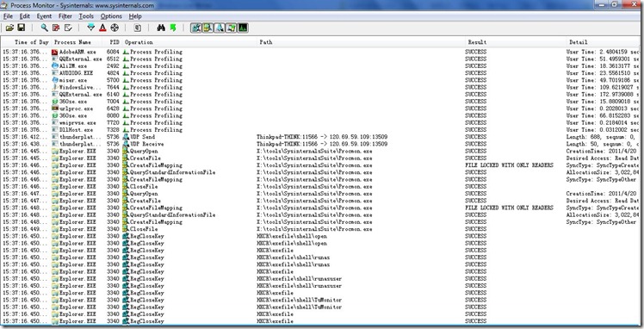
Task: Click the User Time: 109.6219027 detail
Action: pos(603,87)
